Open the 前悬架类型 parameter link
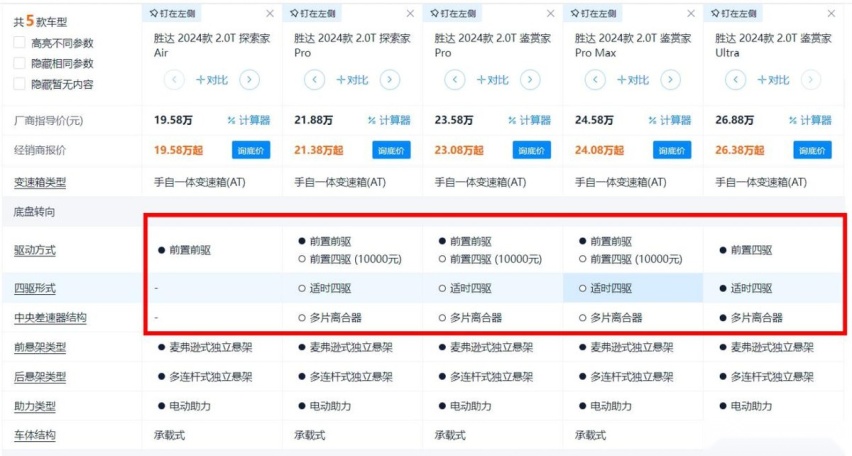 tap(40, 347)
